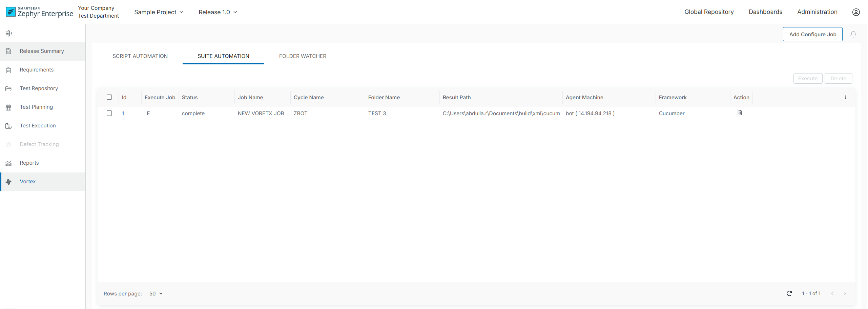Viewport: 868px width, 309px height.
Task: Sort table by Job Name column header
Action: coord(250,98)
